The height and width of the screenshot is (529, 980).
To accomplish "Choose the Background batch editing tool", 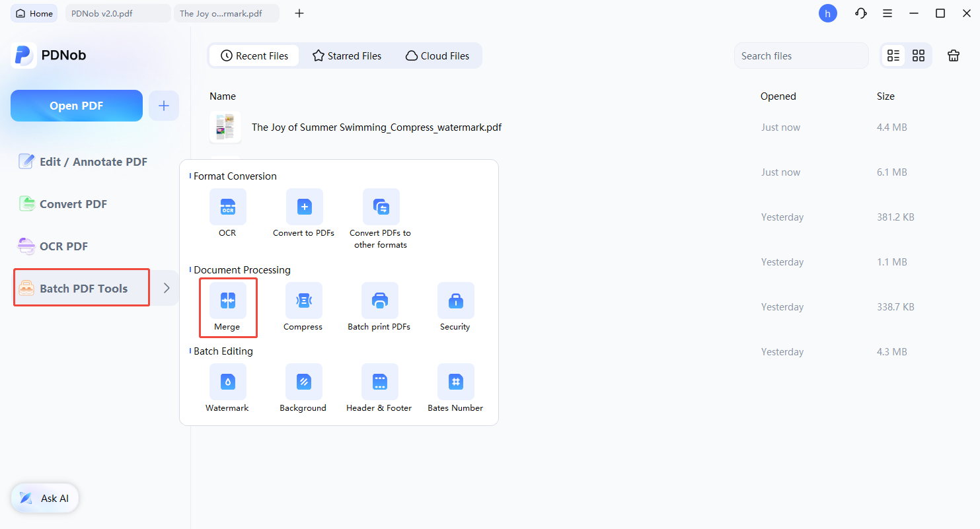I will (304, 382).
